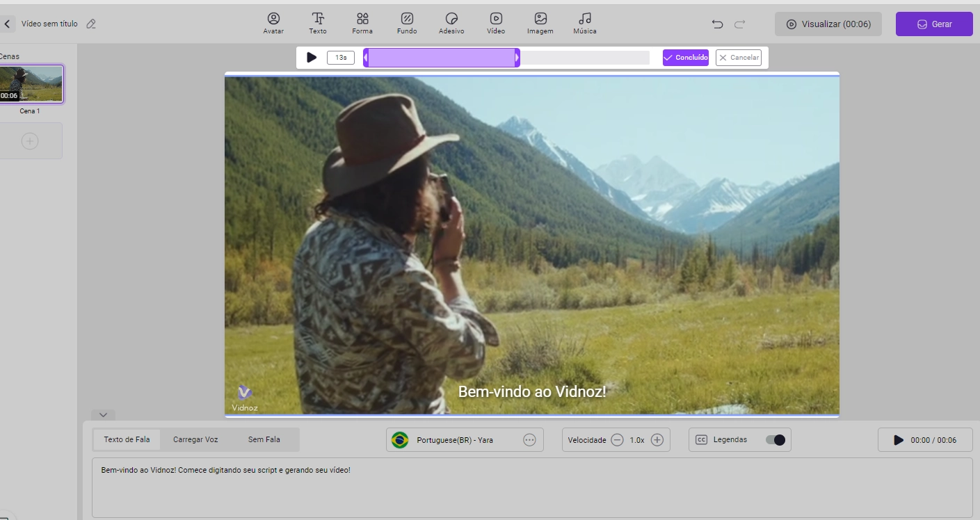Increase speech speed with plus

tap(657, 440)
